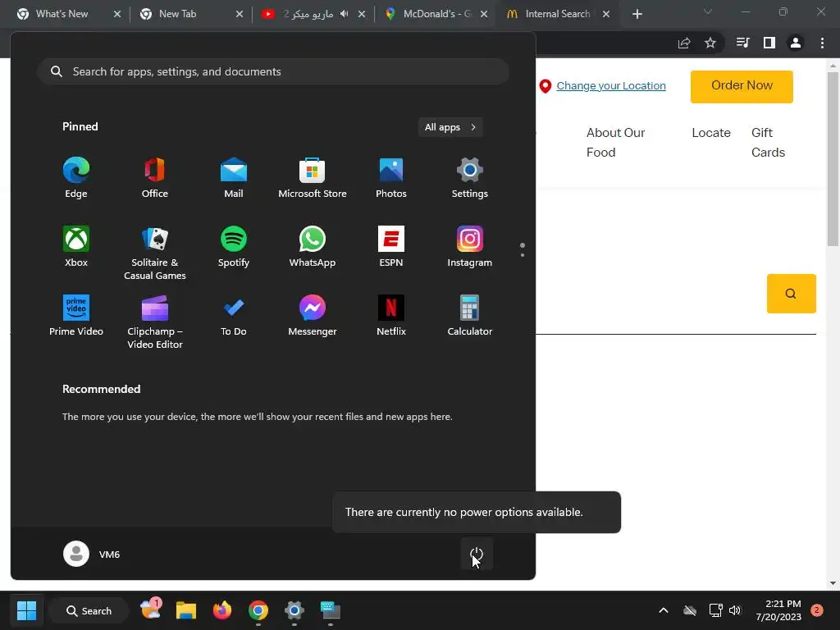This screenshot has height=630, width=840.
Task: Open Edge from pinned apps
Action: [76, 178]
